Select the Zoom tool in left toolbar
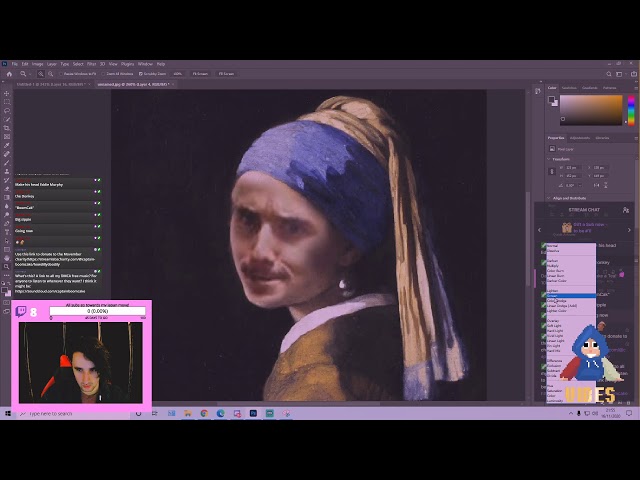 [x=7, y=267]
